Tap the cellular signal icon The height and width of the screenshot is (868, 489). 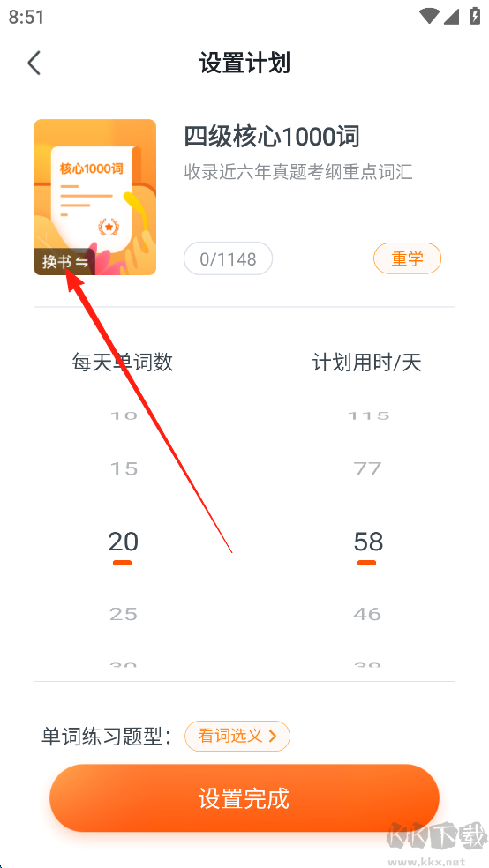[451, 16]
